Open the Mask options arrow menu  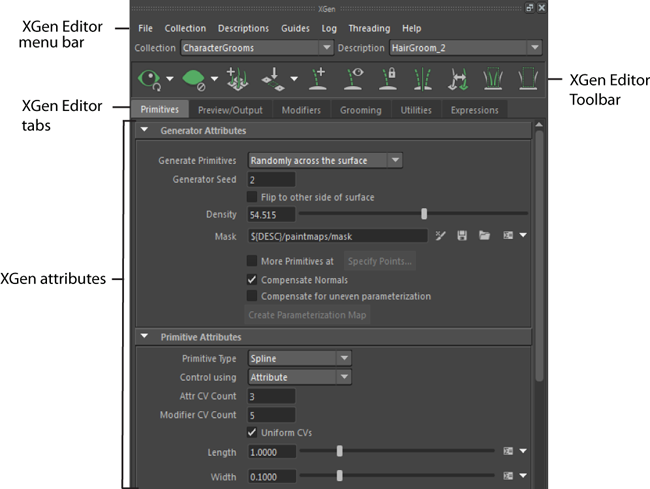click(x=523, y=235)
